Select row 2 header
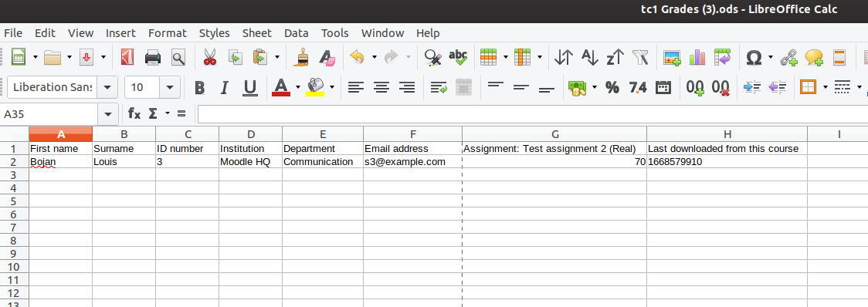 pyautogui.click(x=15, y=162)
